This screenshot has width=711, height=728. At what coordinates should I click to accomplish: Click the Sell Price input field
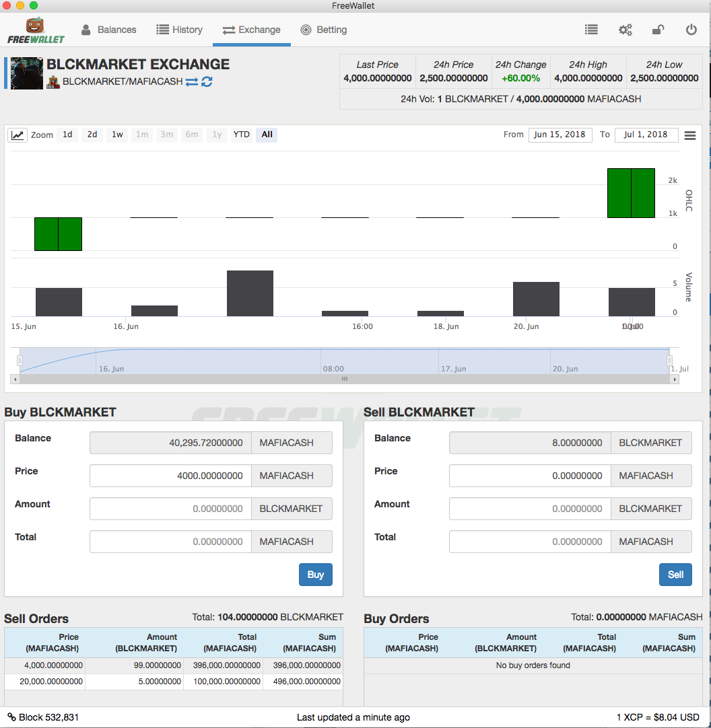point(531,476)
